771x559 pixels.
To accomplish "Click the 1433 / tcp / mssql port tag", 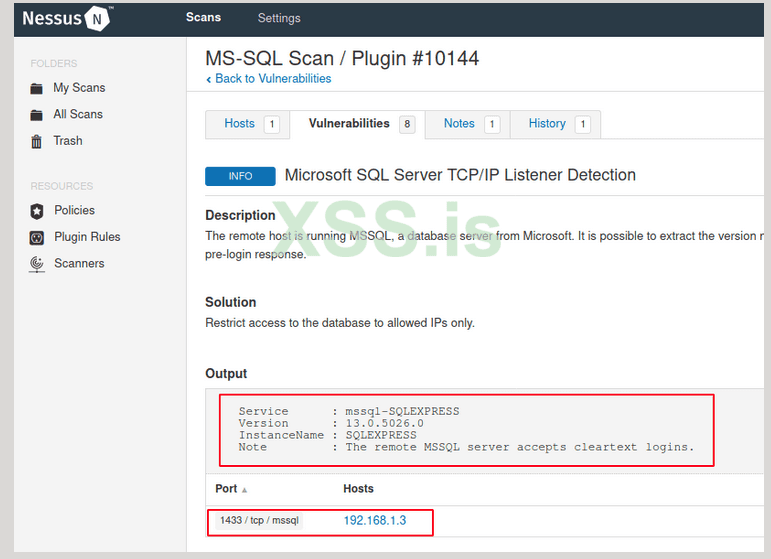I will (x=259, y=521).
